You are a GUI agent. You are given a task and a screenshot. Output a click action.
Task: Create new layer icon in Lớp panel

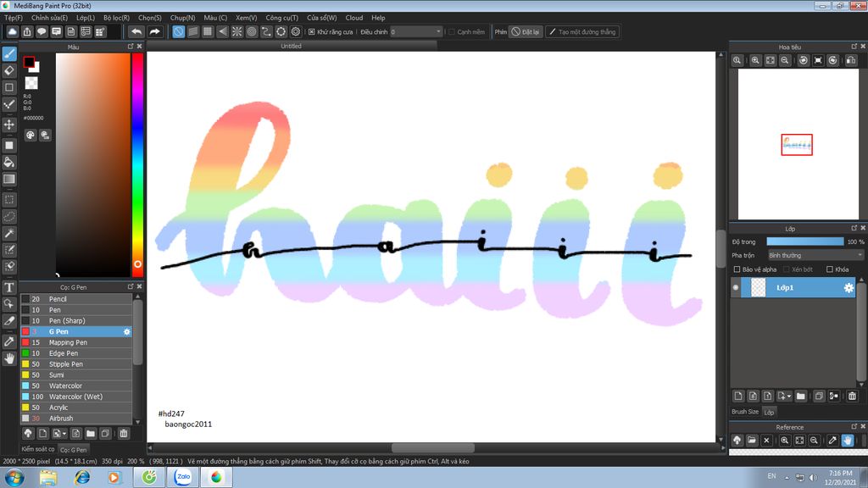tap(738, 396)
